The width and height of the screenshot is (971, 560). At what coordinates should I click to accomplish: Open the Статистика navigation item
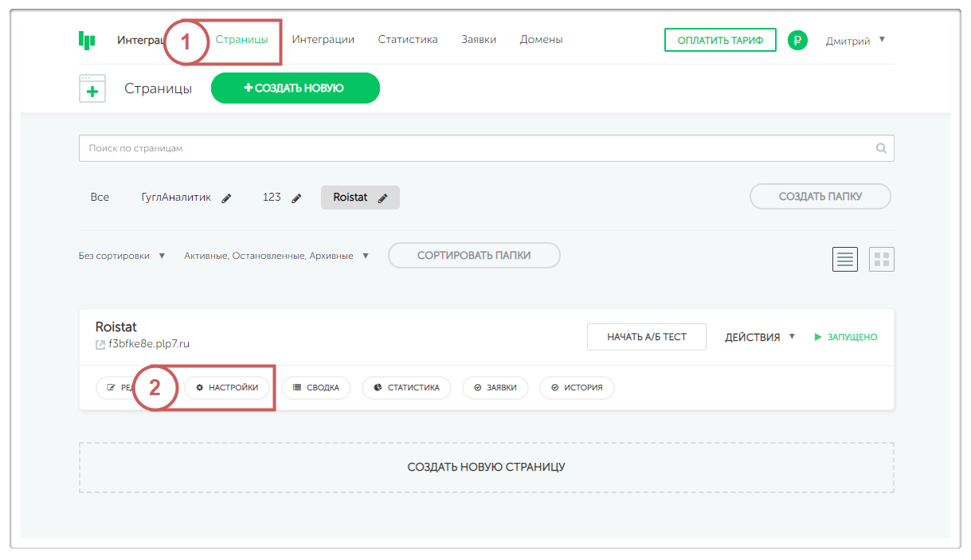click(408, 39)
